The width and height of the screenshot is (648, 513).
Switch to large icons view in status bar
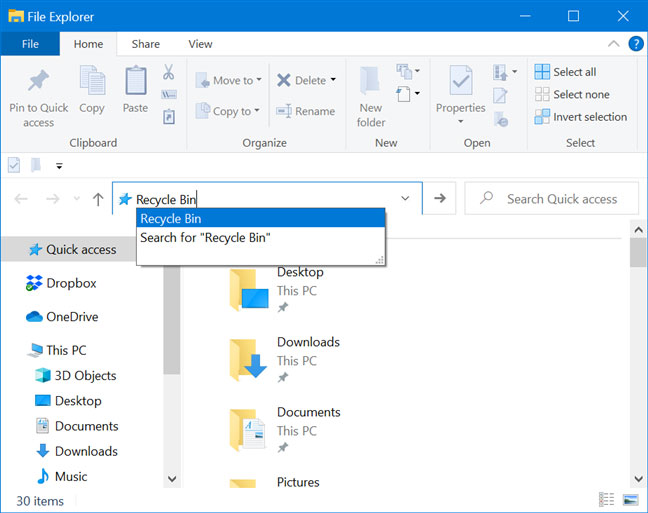[631, 500]
